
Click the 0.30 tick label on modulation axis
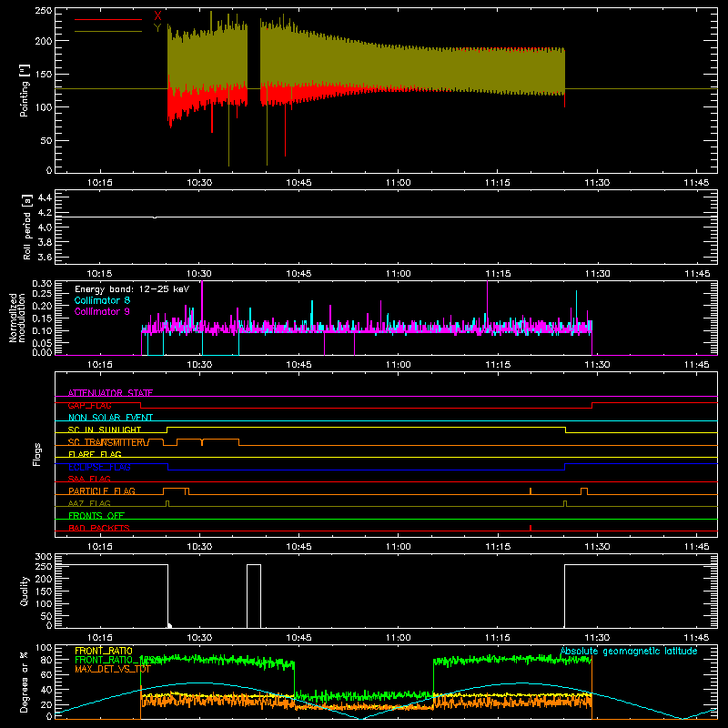click(x=42, y=284)
